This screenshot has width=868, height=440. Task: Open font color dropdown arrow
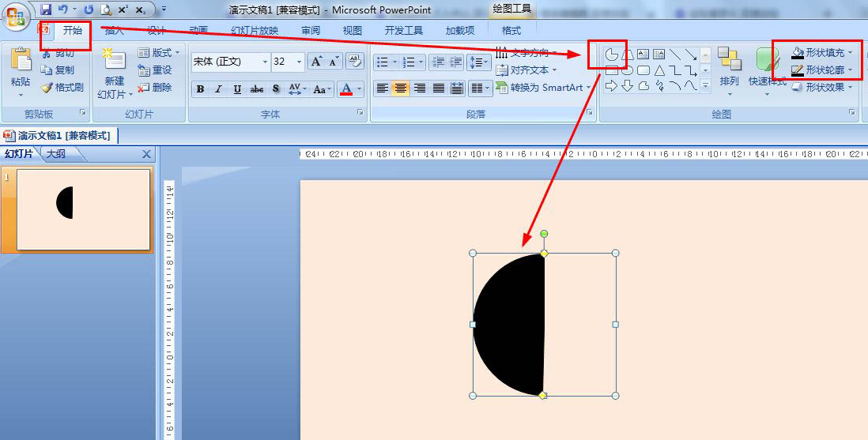tap(359, 89)
